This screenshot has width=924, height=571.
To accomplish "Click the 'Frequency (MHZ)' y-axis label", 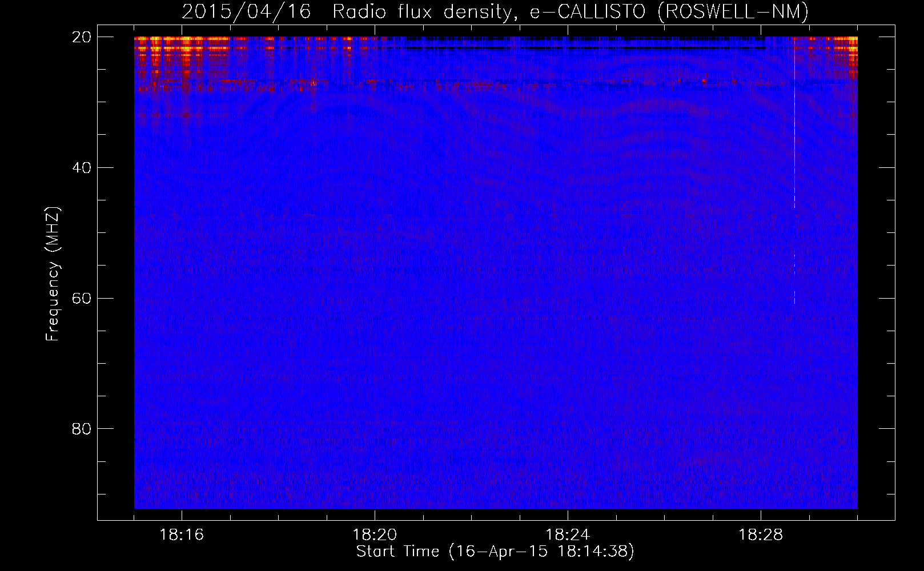I will click(53, 274).
